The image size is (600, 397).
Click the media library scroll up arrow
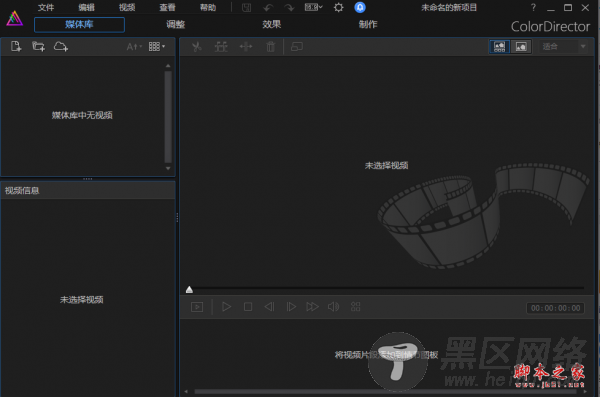[x=168, y=66]
